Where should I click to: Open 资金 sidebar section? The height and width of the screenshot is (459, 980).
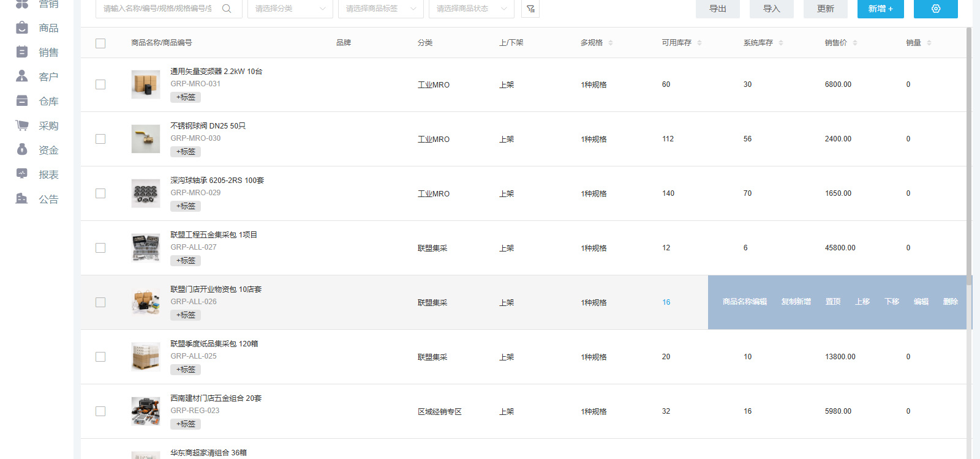pos(37,151)
